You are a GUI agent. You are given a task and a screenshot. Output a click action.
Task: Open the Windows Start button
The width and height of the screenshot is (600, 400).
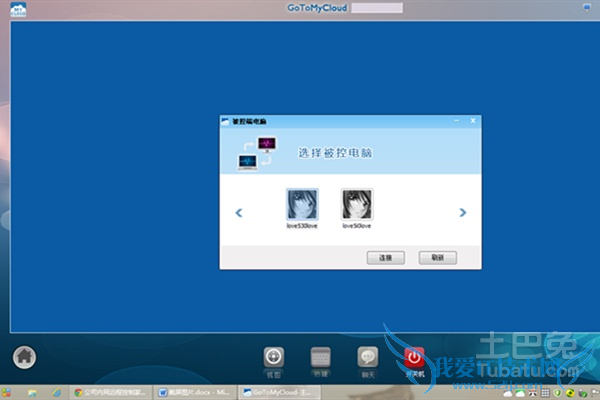[x=6, y=393]
